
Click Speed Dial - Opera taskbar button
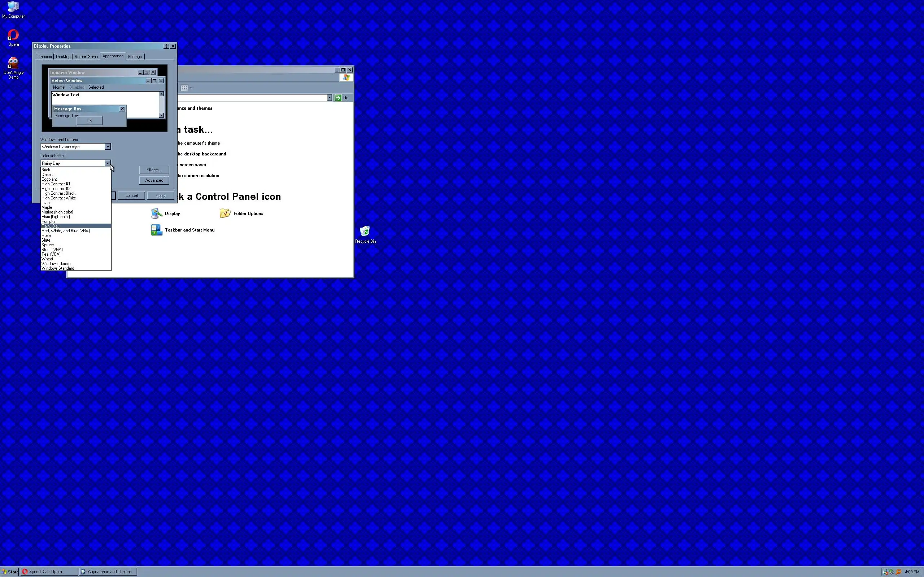(49, 572)
